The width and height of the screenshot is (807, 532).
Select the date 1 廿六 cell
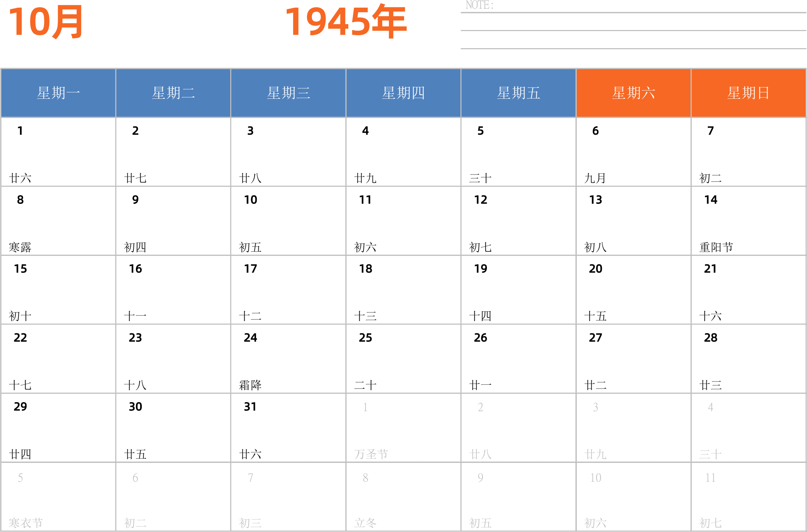click(58, 152)
